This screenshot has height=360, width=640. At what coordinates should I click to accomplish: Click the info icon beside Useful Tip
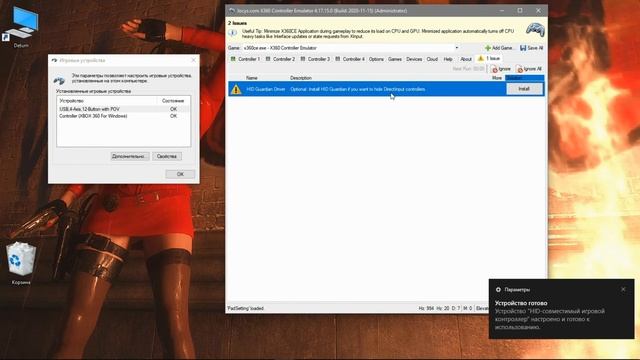click(233, 33)
